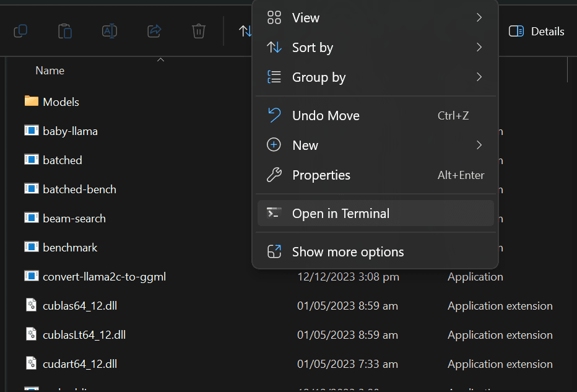
Task: Click the Terminal prompt icon
Action: point(274,213)
